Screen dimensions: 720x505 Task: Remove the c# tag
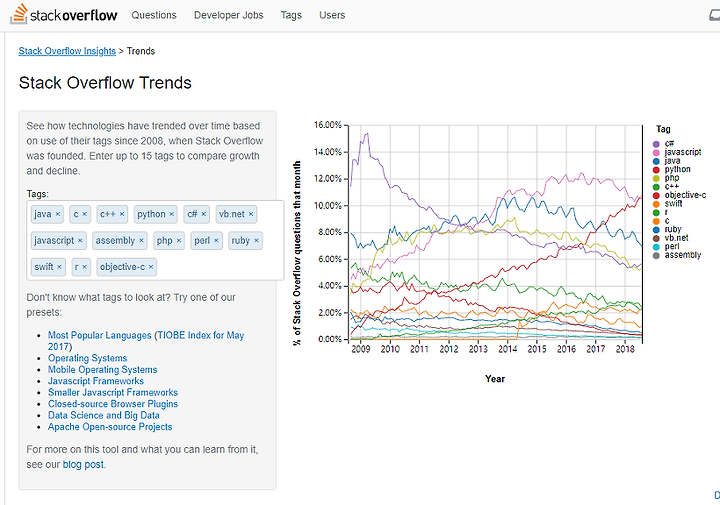pos(204,214)
